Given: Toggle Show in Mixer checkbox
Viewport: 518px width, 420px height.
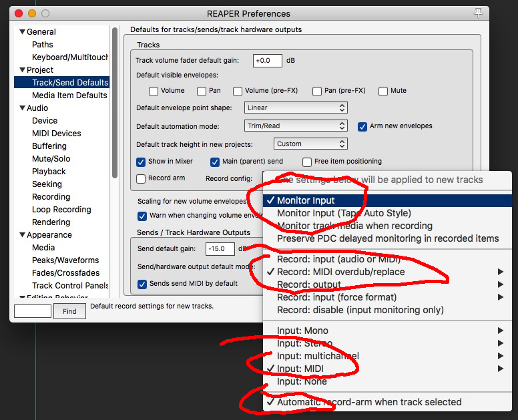Looking at the screenshot, I should tap(141, 162).
